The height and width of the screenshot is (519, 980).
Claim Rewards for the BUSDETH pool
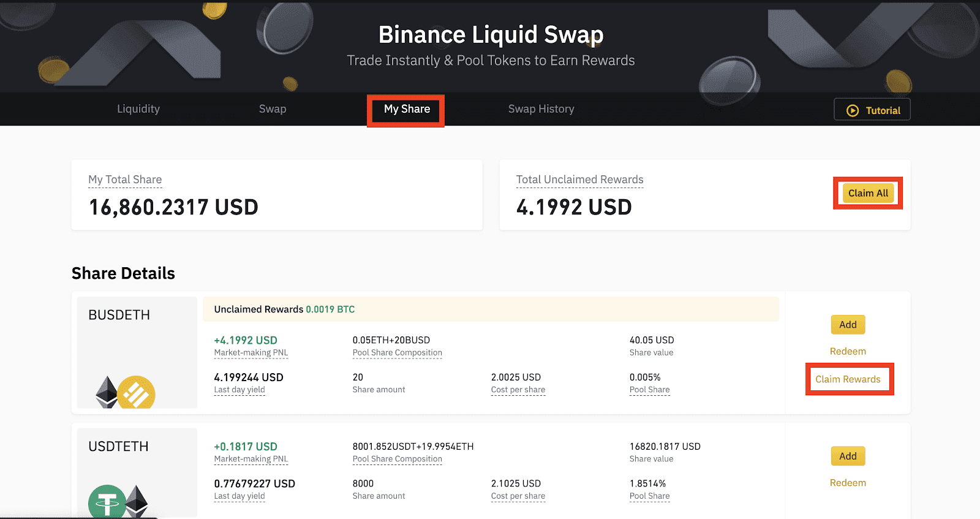[848, 379]
